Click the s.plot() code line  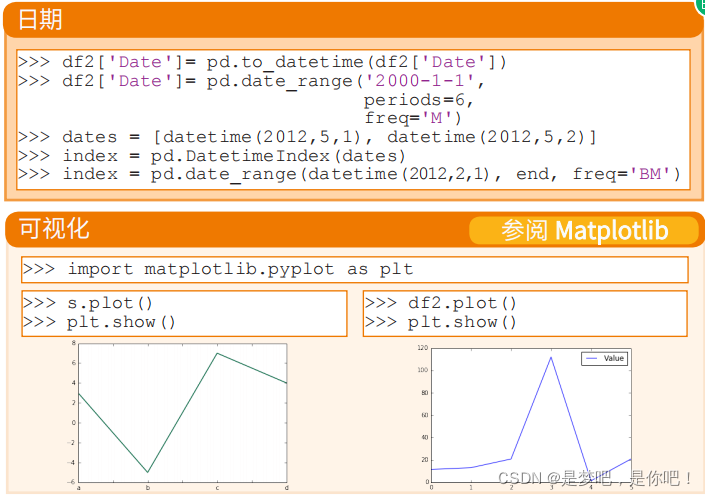88,303
